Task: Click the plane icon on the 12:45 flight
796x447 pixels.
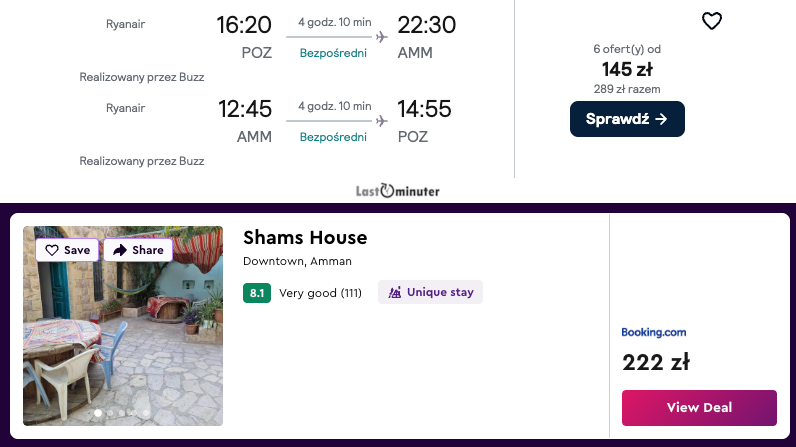Action: tap(381, 121)
